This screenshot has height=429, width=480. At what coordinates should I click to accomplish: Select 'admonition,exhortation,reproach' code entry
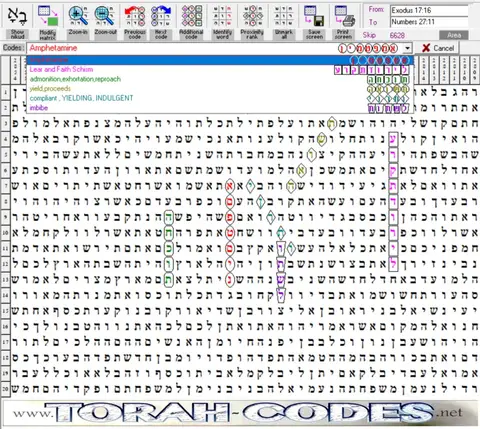220,79
